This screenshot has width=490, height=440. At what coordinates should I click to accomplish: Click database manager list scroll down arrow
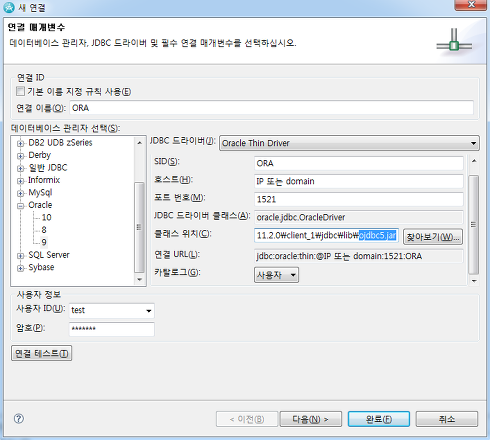140,279
